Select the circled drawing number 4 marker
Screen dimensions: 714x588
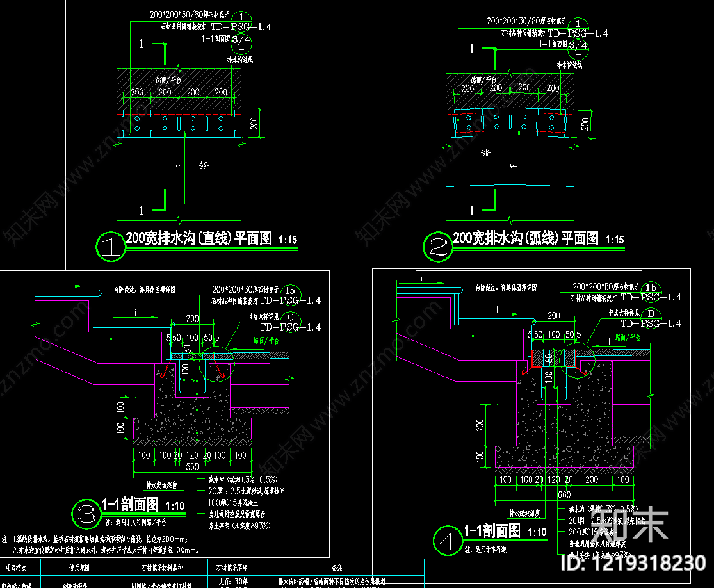tap(448, 541)
